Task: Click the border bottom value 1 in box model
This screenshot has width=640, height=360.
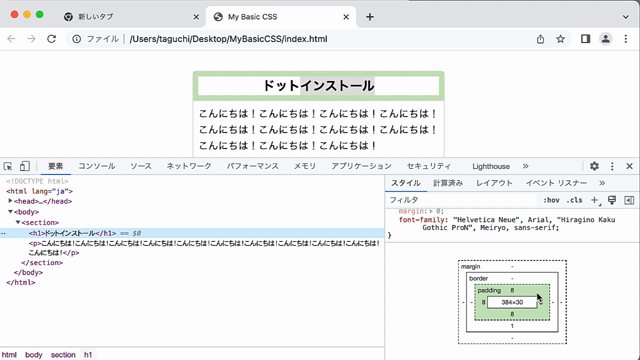Action: pos(512,326)
